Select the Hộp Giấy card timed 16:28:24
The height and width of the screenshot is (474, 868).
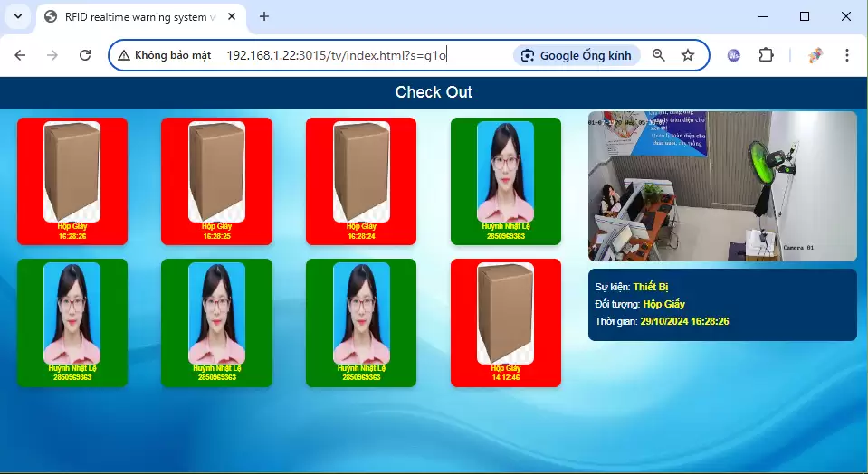pos(361,181)
